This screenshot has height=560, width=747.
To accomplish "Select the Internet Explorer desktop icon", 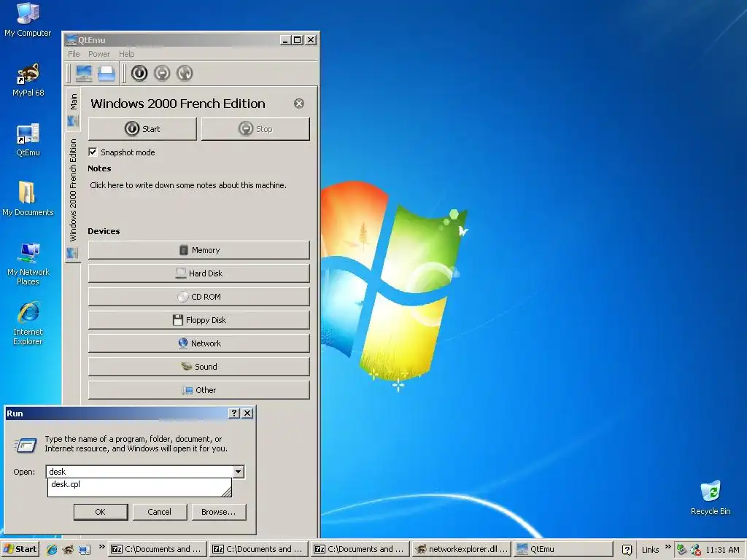I will [28, 324].
